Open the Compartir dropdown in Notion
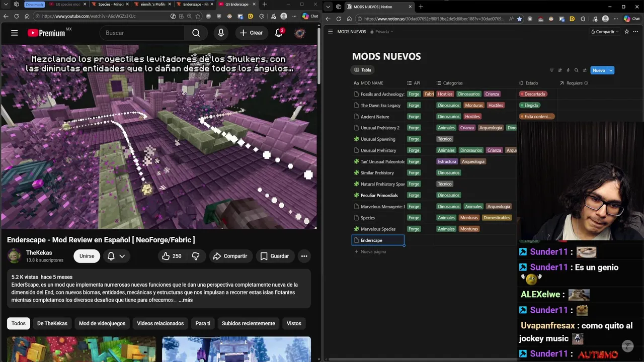Screen dimensions: 644x362 coord(605,32)
